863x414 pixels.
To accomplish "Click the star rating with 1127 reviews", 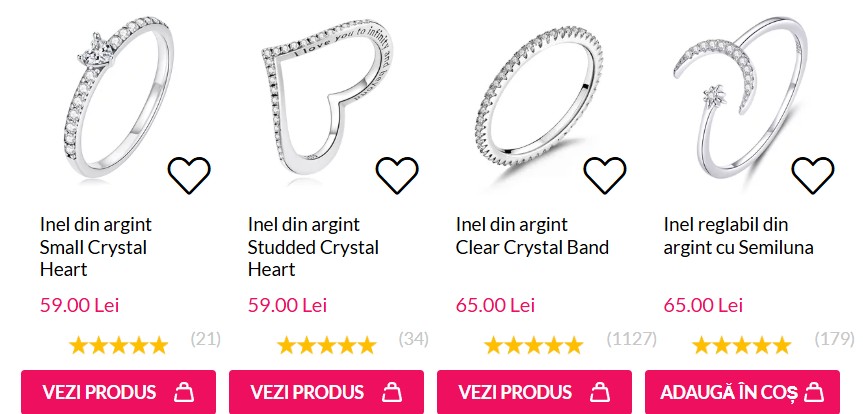I will point(533,346).
